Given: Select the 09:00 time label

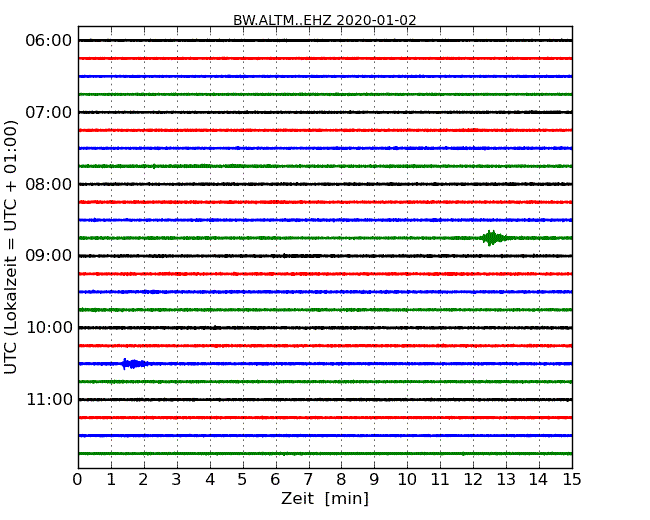Looking at the screenshot, I should click(x=49, y=255).
